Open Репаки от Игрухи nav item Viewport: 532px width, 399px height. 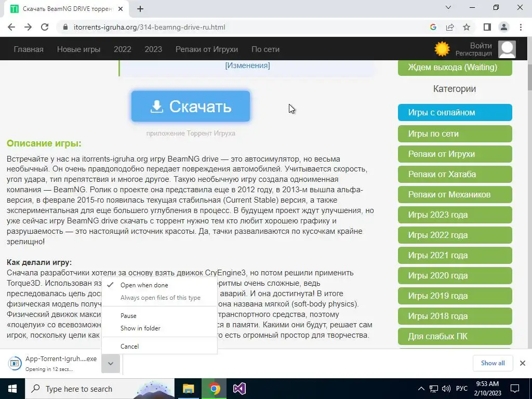207,49
